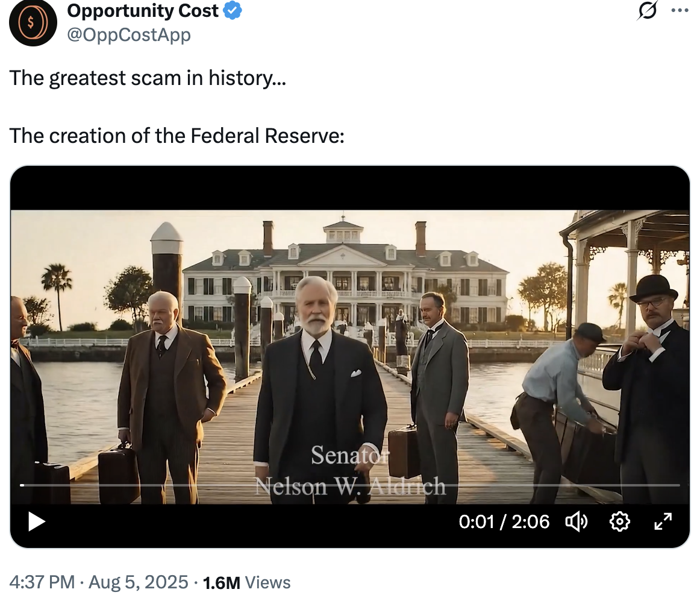Play the Federal Reserve video
700x598 pixels.
(37, 521)
